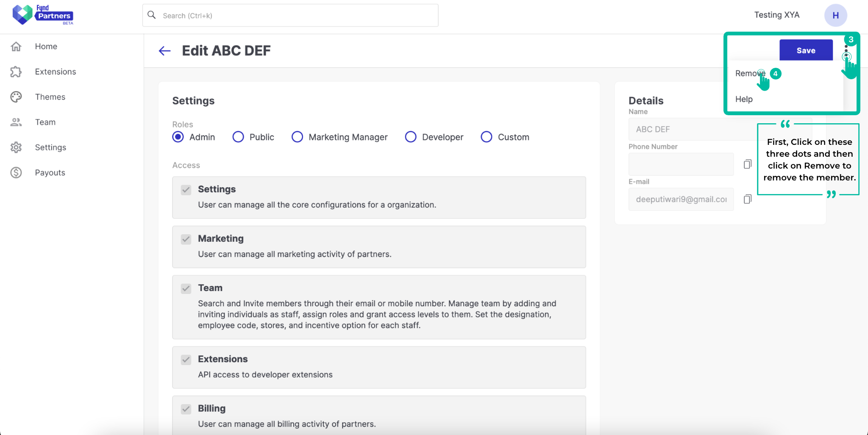Select the Developer role
The width and height of the screenshot is (868, 435).
tap(411, 137)
